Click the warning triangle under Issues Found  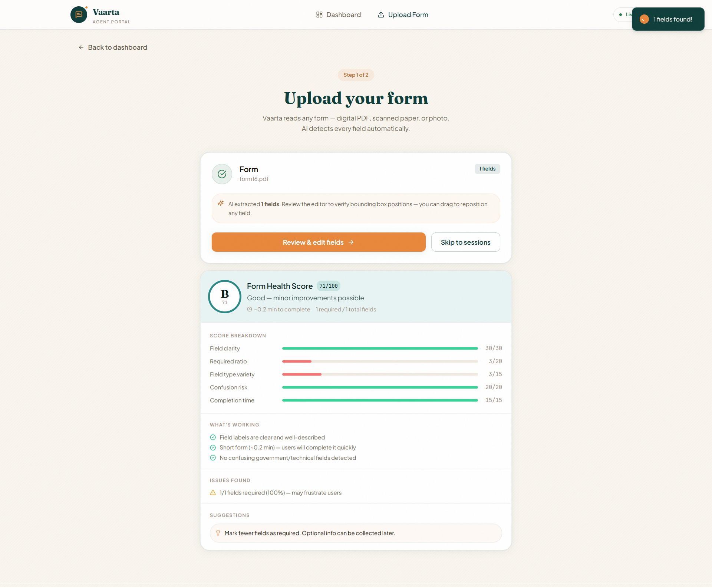[213, 493]
